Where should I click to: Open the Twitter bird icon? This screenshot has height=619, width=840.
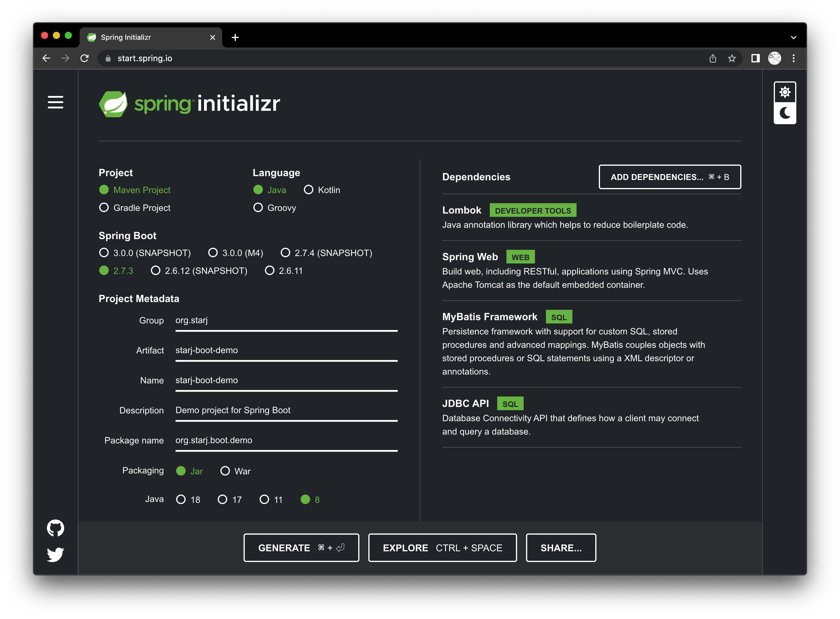[x=56, y=554]
